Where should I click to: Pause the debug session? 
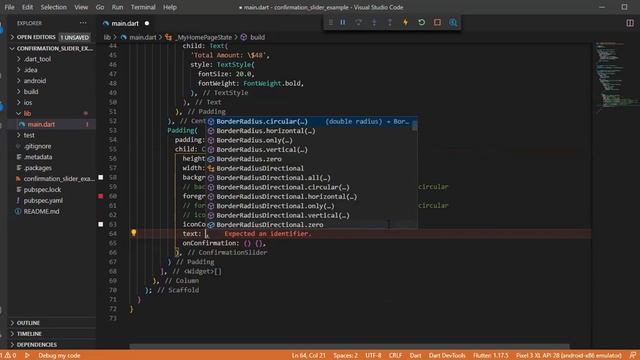(x=343, y=22)
